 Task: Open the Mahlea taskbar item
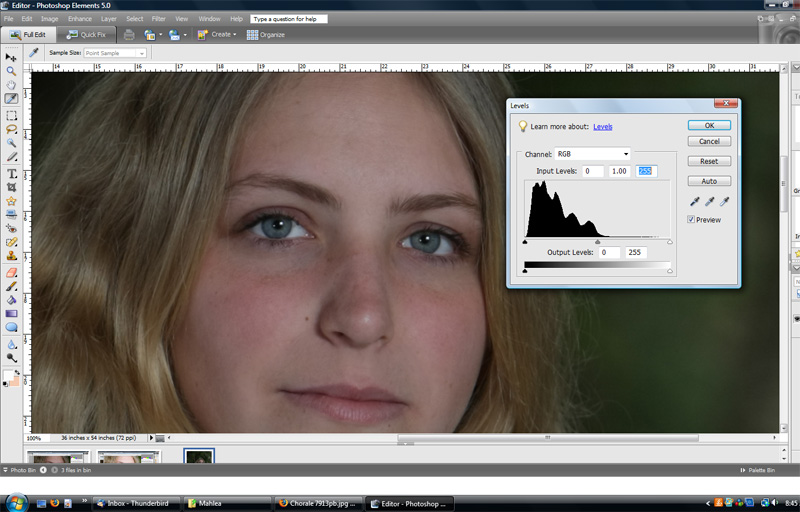[x=228, y=503]
